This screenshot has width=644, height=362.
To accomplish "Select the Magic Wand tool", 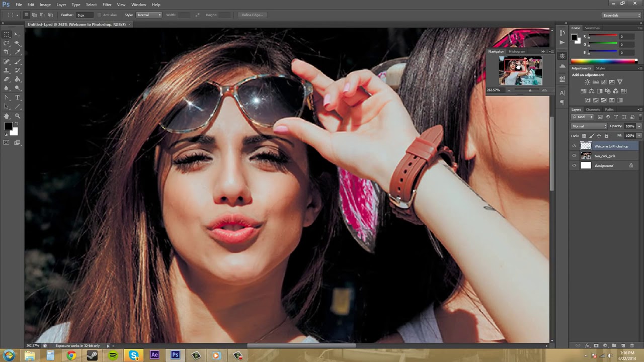I will pos(17,43).
